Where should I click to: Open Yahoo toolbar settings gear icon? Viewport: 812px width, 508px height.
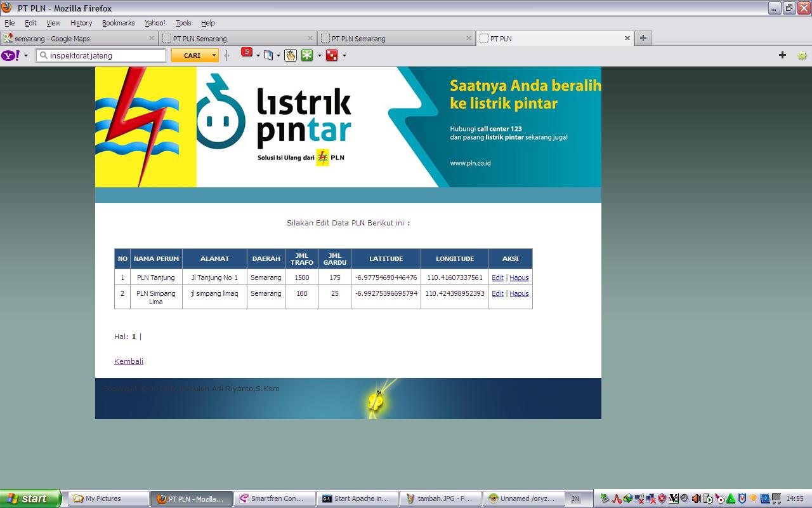[x=802, y=55]
